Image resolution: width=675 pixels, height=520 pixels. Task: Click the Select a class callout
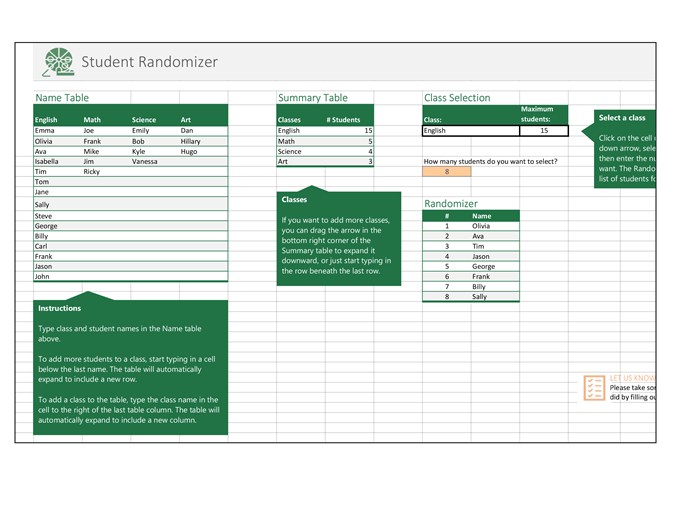pos(620,149)
